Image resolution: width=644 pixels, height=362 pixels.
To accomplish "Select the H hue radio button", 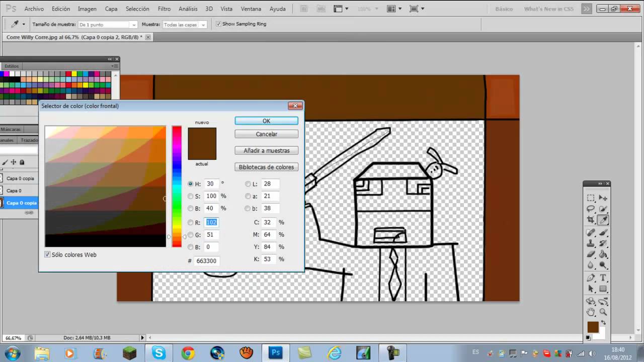I will [190, 184].
